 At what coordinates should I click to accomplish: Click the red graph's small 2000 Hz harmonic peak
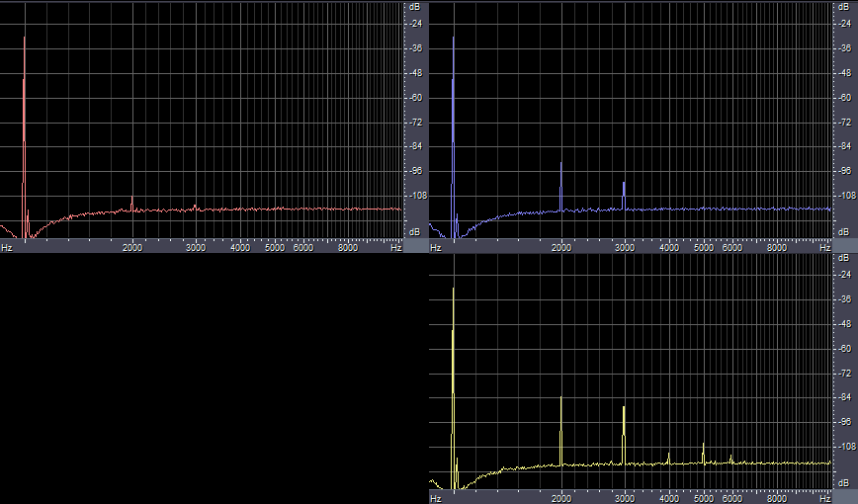131,203
